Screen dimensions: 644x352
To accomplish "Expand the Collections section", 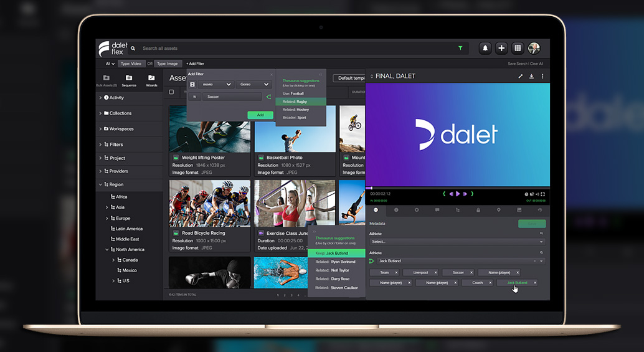I will tap(101, 113).
